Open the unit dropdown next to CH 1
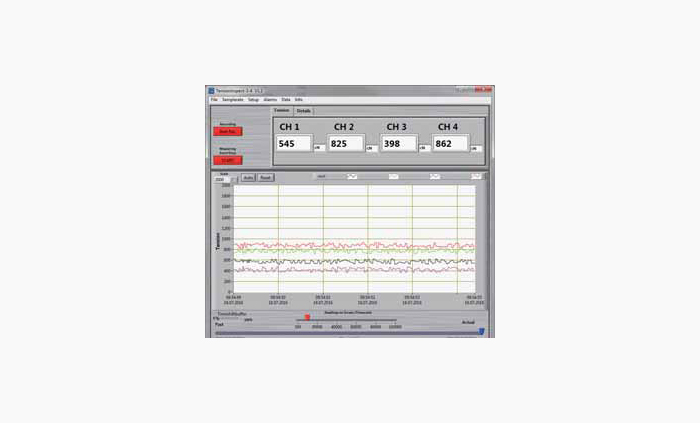The height and width of the screenshot is (423, 700). (x=318, y=148)
